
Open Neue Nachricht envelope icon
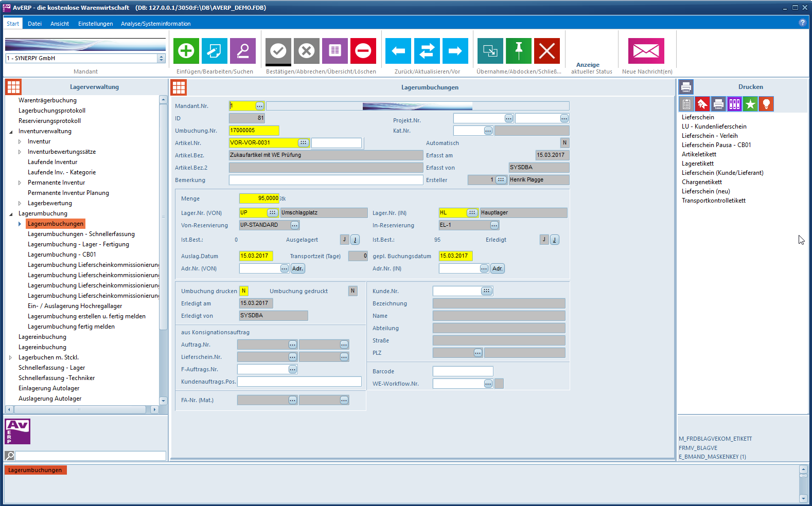pyautogui.click(x=646, y=51)
